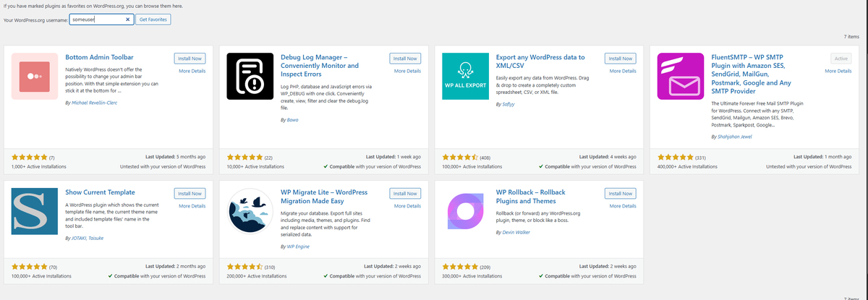View More Details for WP Rollback
Viewport: 868px width, 300px height.
click(623, 206)
